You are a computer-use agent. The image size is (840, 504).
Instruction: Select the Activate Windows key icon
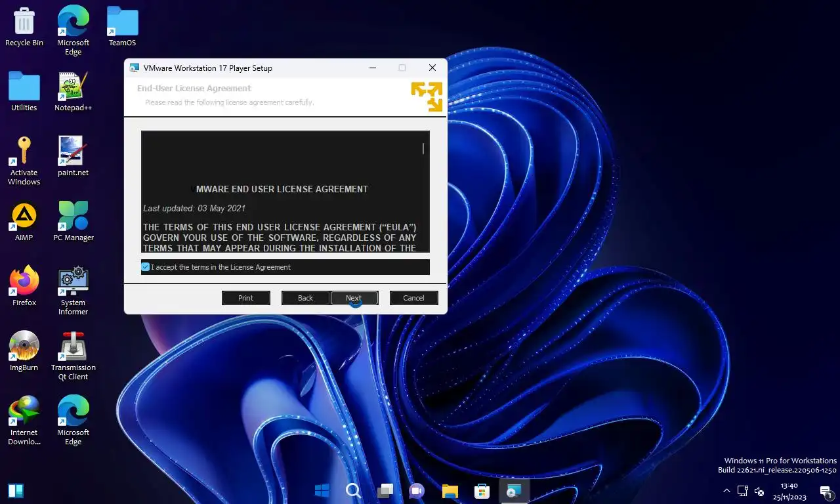(24, 161)
